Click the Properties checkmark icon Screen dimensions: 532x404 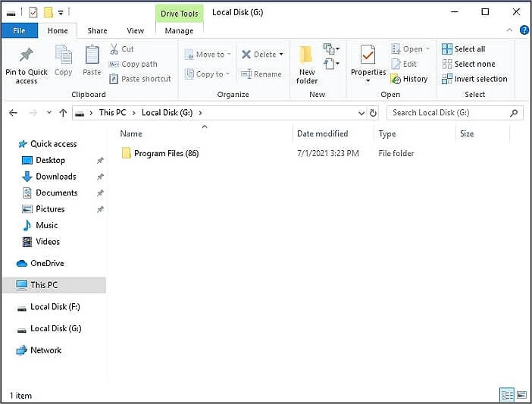368,56
